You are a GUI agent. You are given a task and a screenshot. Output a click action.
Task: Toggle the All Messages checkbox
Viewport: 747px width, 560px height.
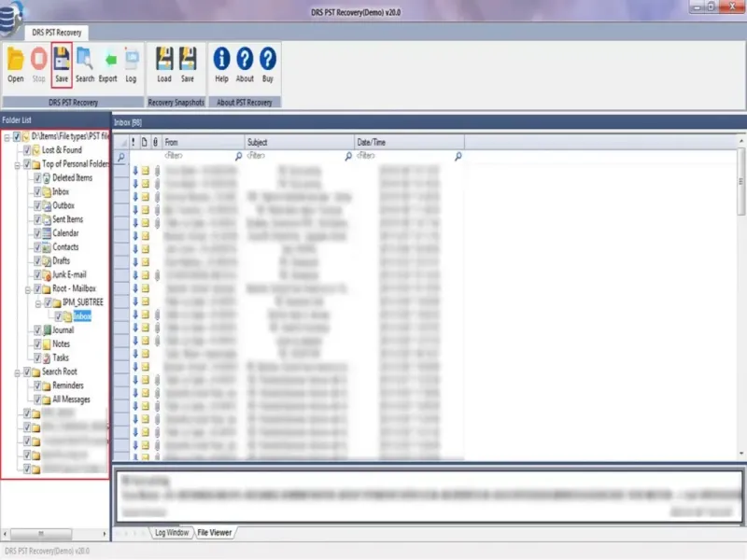37,399
